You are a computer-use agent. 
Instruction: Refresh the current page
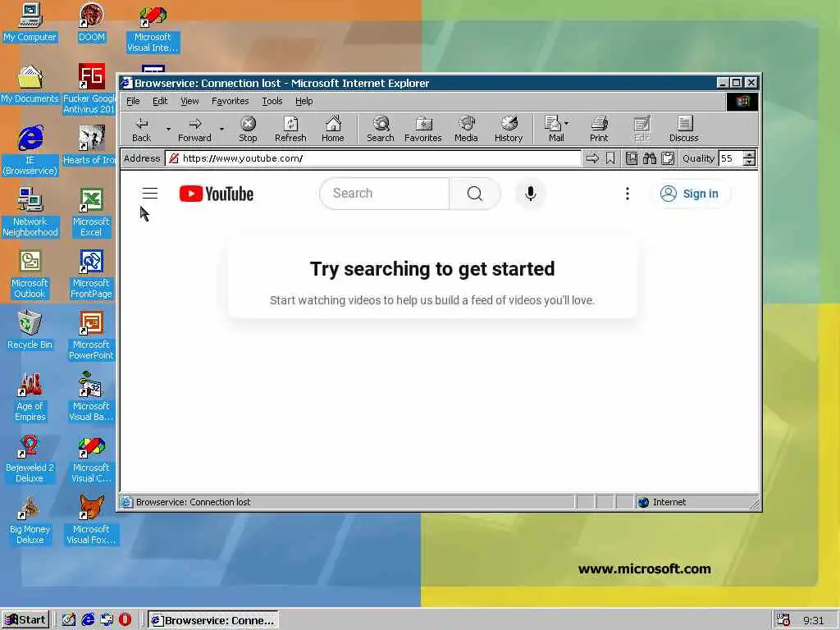(x=290, y=129)
